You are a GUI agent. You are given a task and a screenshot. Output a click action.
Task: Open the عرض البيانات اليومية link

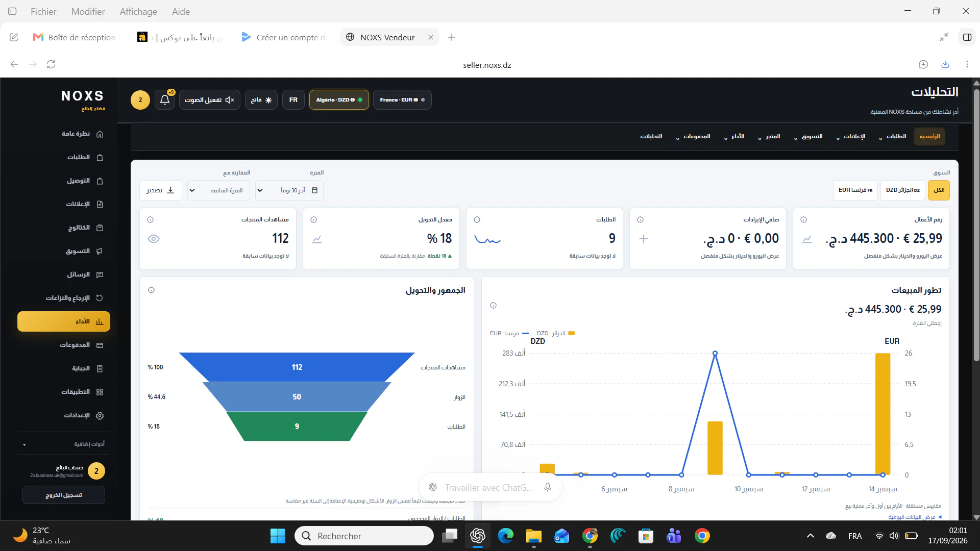point(915,517)
